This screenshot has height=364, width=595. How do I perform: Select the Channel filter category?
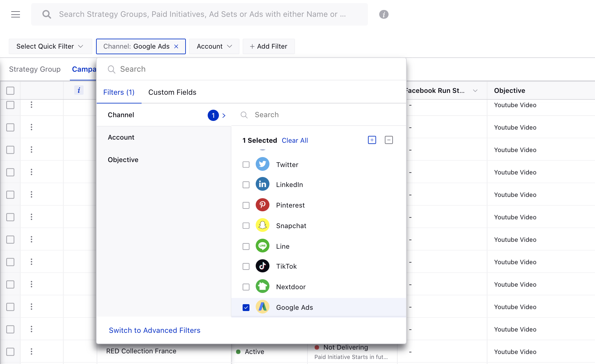(x=164, y=115)
